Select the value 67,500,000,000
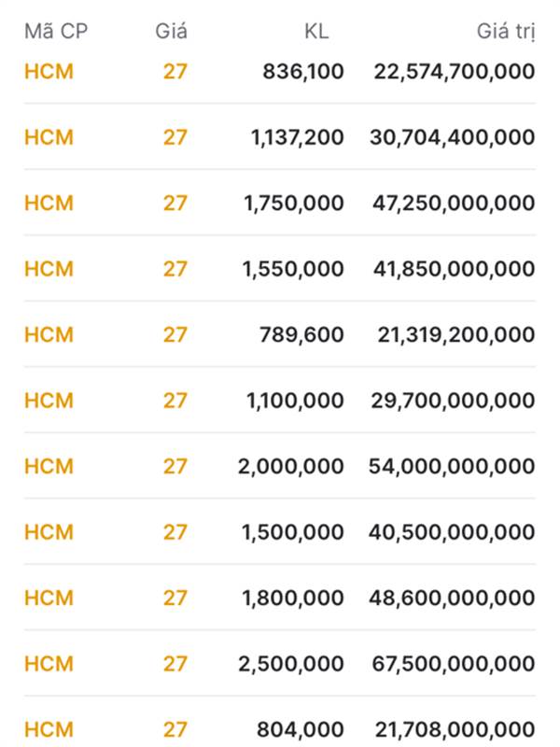This screenshot has height=747, width=560. [x=453, y=664]
